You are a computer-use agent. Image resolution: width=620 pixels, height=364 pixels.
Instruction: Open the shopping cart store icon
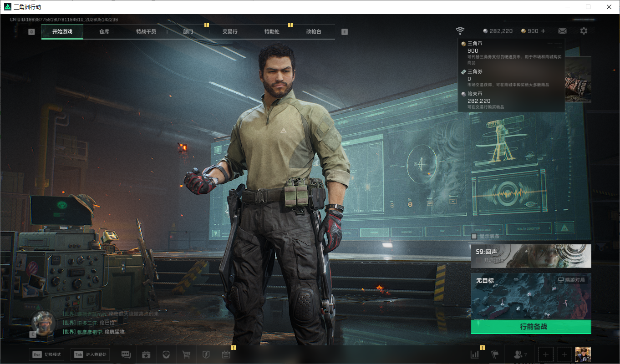point(186,355)
